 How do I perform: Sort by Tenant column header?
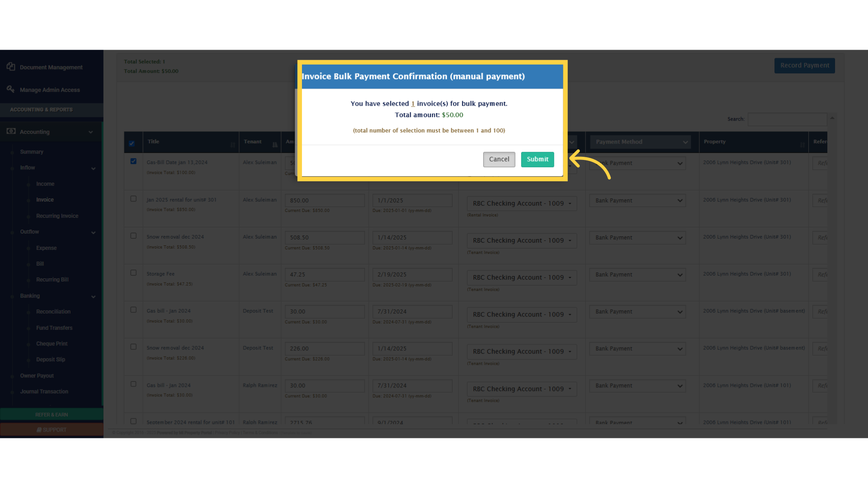[260, 142]
